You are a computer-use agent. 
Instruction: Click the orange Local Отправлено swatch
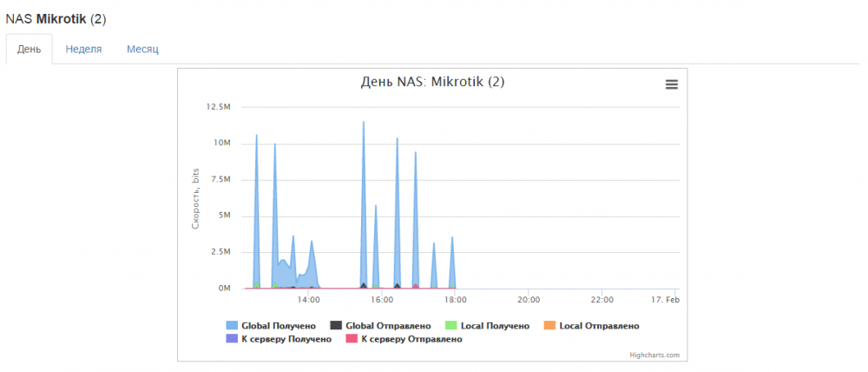click(549, 326)
